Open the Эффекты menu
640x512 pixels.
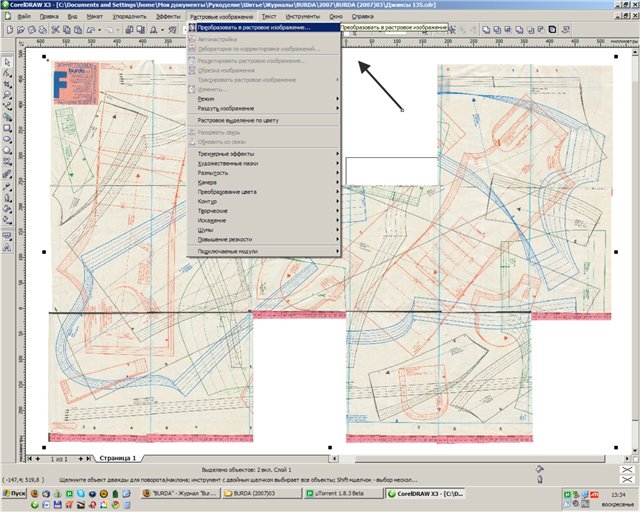point(169,17)
